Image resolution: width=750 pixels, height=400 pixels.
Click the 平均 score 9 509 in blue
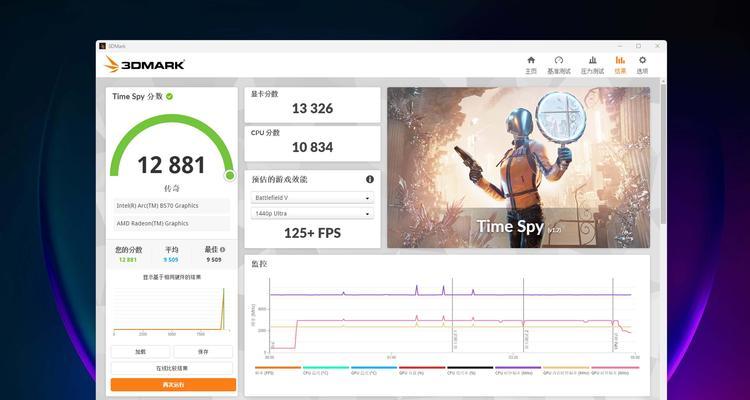pos(172,260)
